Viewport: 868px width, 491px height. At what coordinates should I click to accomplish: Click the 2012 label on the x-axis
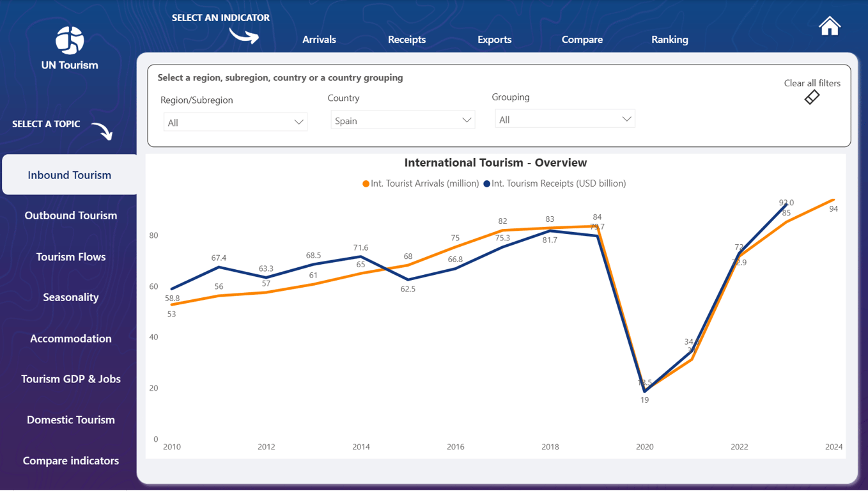pos(267,447)
